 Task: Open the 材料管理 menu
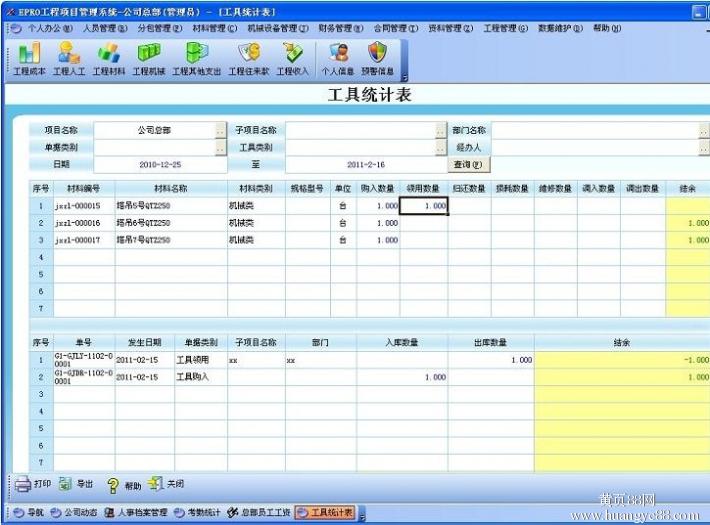[x=215, y=28]
